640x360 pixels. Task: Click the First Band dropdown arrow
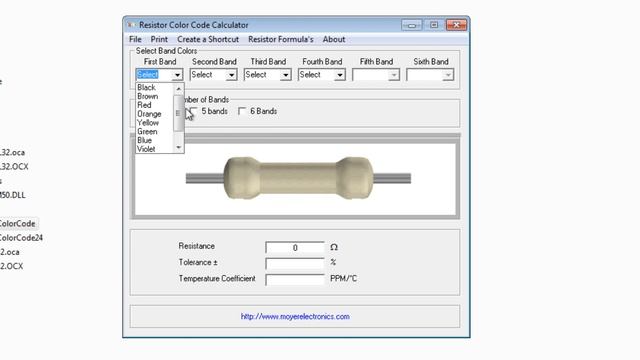pos(177,75)
